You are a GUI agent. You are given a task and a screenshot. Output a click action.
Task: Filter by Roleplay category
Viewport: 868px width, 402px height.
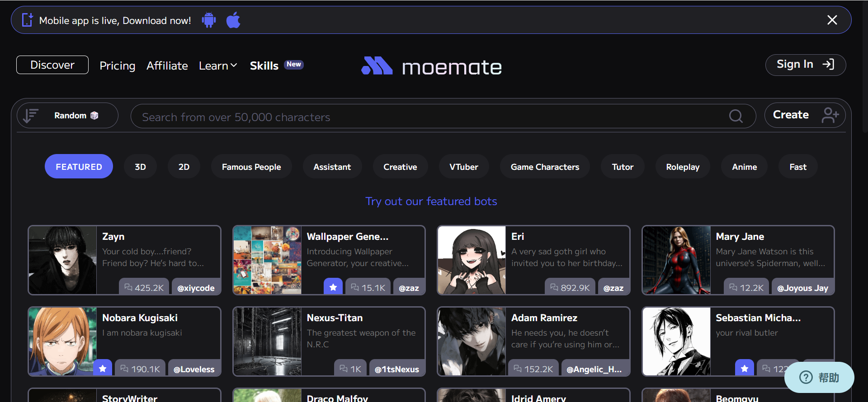pyautogui.click(x=683, y=166)
